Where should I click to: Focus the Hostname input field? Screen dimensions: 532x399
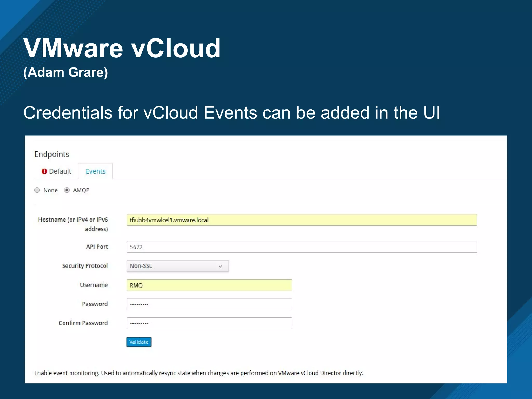point(302,220)
